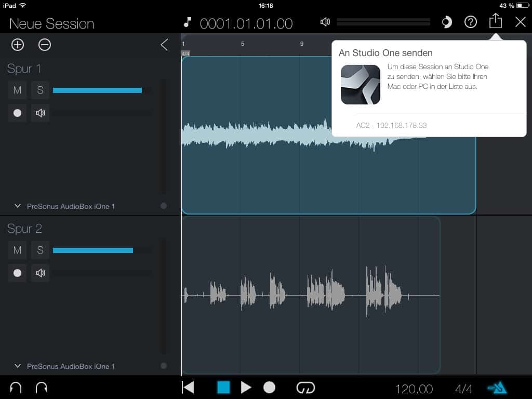Toggle loop mode in transport bar

pyautogui.click(x=305, y=388)
